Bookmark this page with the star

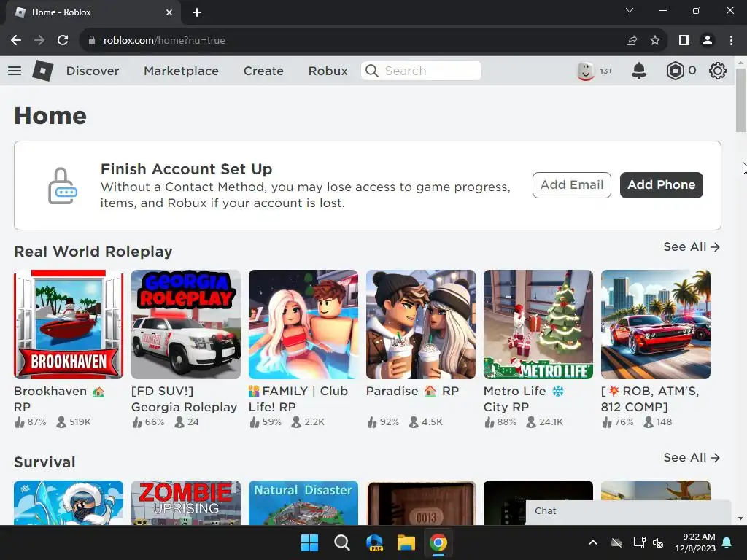coord(655,41)
